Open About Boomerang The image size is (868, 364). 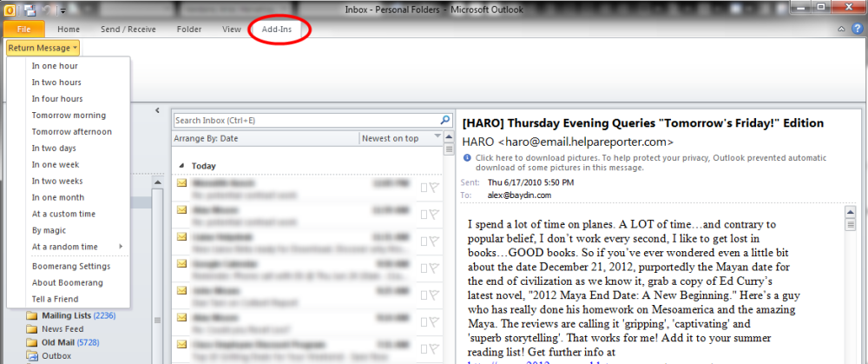pyautogui.click(x=69, y=282)
